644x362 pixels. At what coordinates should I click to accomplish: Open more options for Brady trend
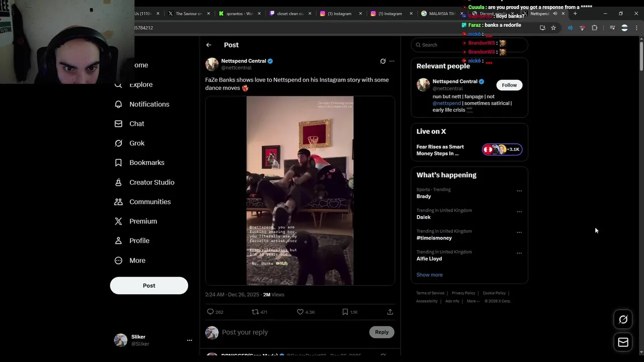coord(519,191)
